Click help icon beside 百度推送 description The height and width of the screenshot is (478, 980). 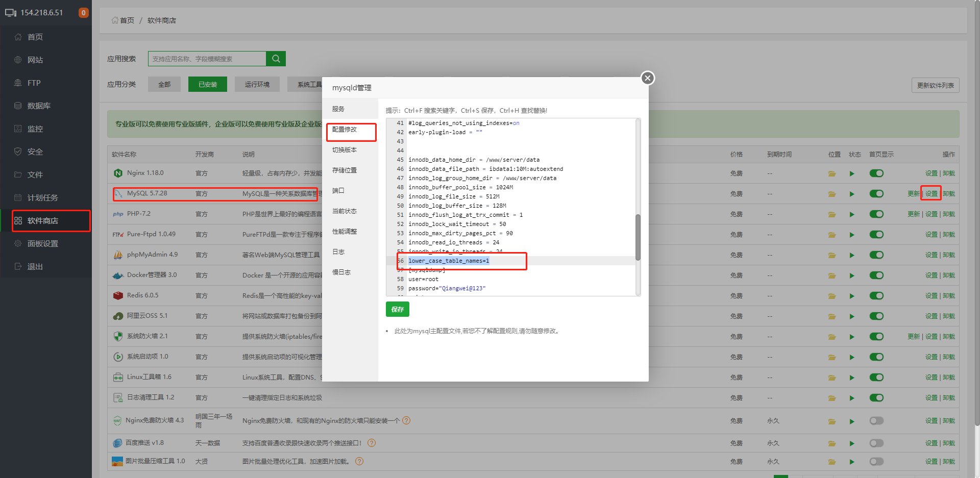pyautogui.click(x=372, y=443)
